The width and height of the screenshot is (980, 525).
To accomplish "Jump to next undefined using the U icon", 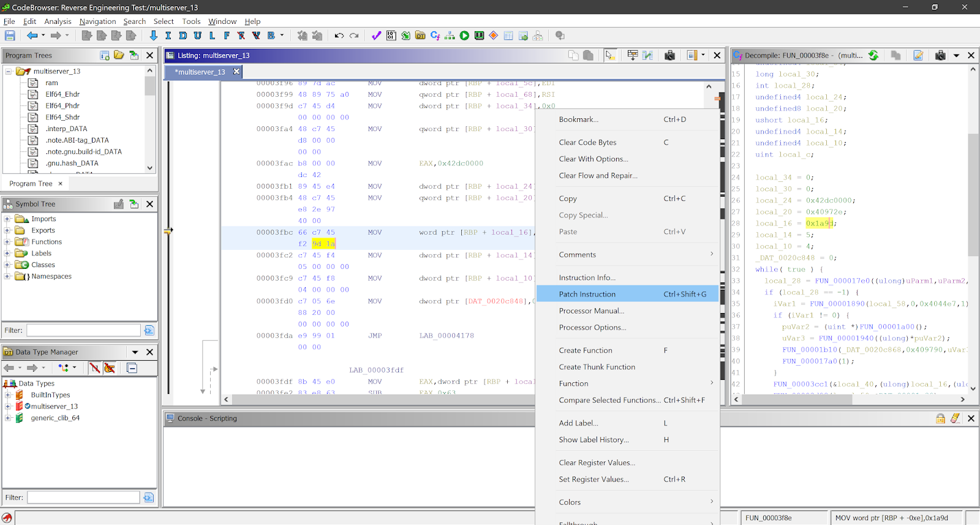I will tap(197, 36).
